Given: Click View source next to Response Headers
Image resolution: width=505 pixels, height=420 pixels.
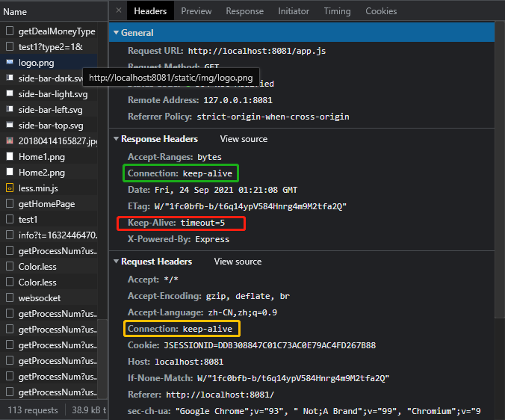Looking at the screenshot, I should click(x=244, y=139).
